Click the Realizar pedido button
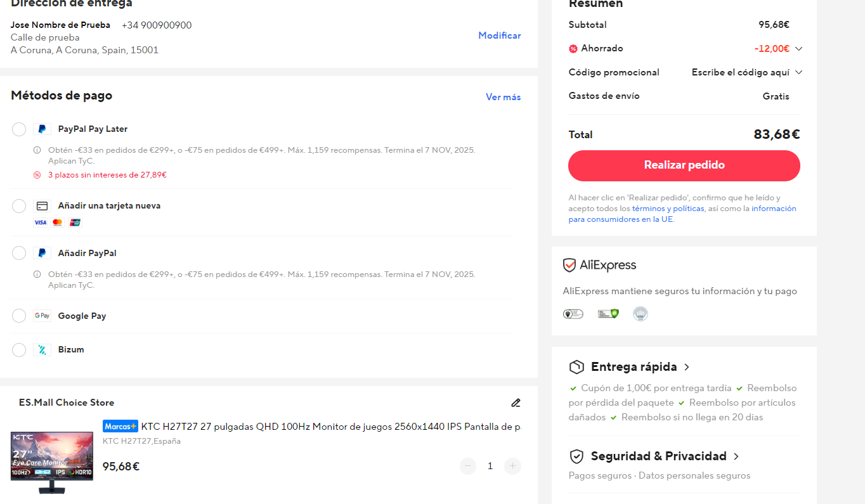 click(x=684, y=165)
